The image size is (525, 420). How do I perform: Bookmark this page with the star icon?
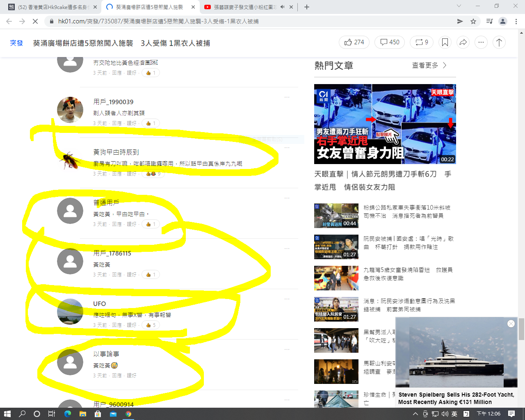tap(473, 21)
